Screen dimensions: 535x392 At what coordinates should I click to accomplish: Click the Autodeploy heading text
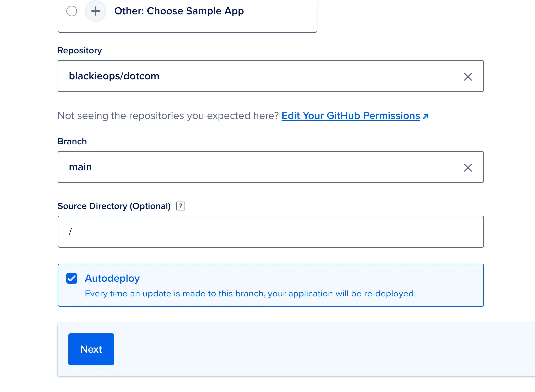[112, 278]
